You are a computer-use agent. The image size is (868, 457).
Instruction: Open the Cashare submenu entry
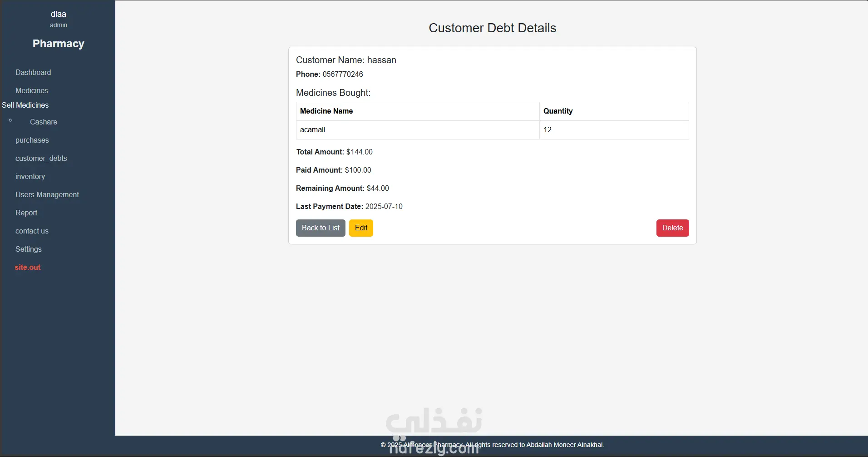pos(44,122)
